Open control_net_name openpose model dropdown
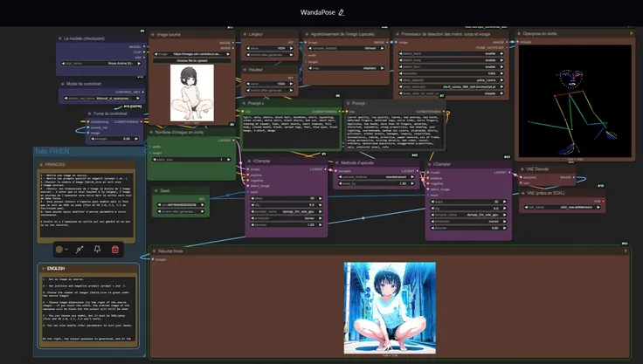 coord(101,99)
